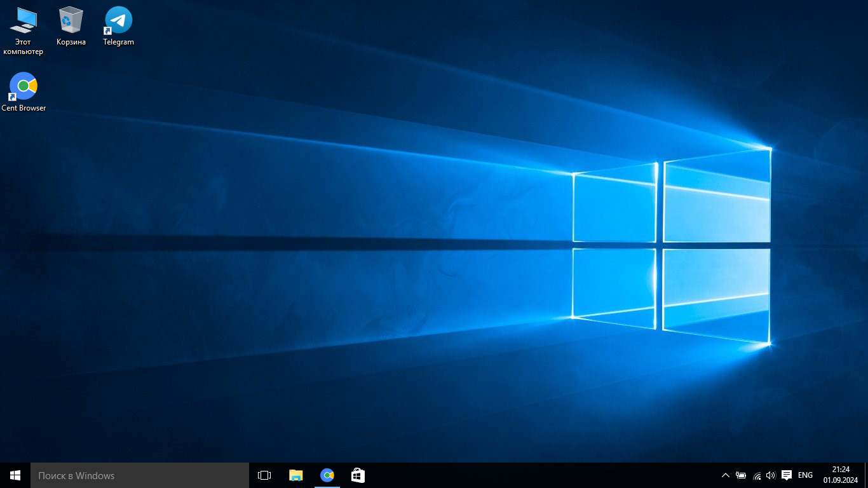Open Task View from the taskbar
Viewport: 868px width, 488px height.
264,475
